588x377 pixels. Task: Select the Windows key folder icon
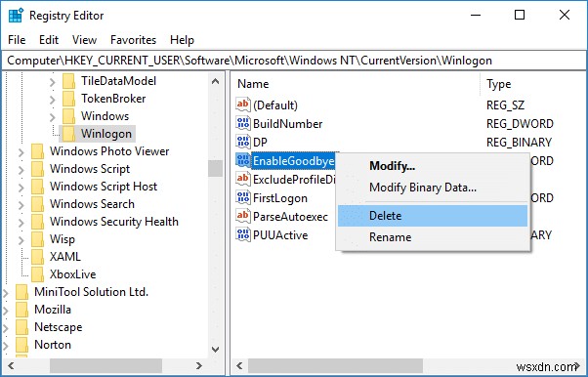pyautogui.click(x=68, y=116)
